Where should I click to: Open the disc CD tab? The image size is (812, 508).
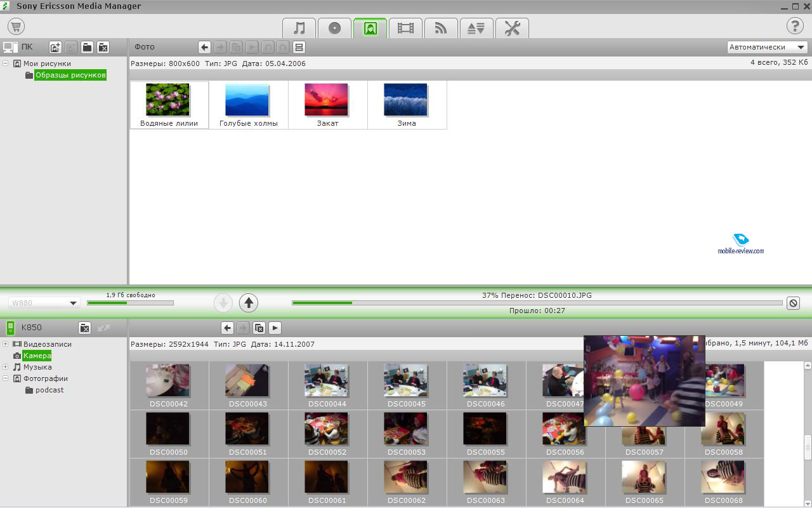[x=334, y=28]
